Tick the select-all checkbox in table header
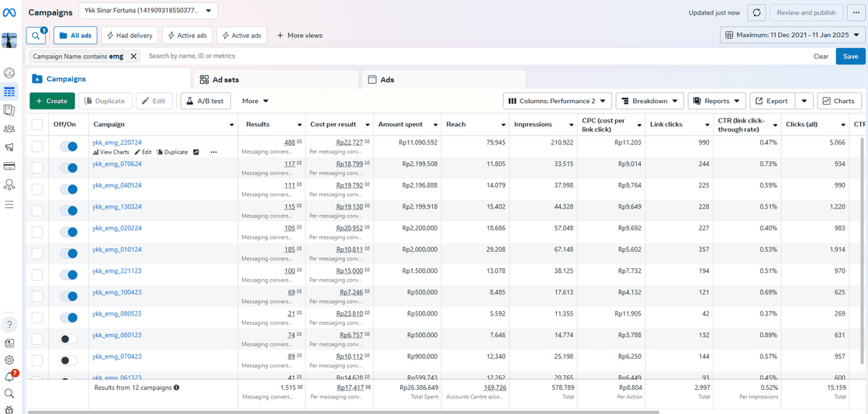 pyautogui.click(x=37, y=125)
